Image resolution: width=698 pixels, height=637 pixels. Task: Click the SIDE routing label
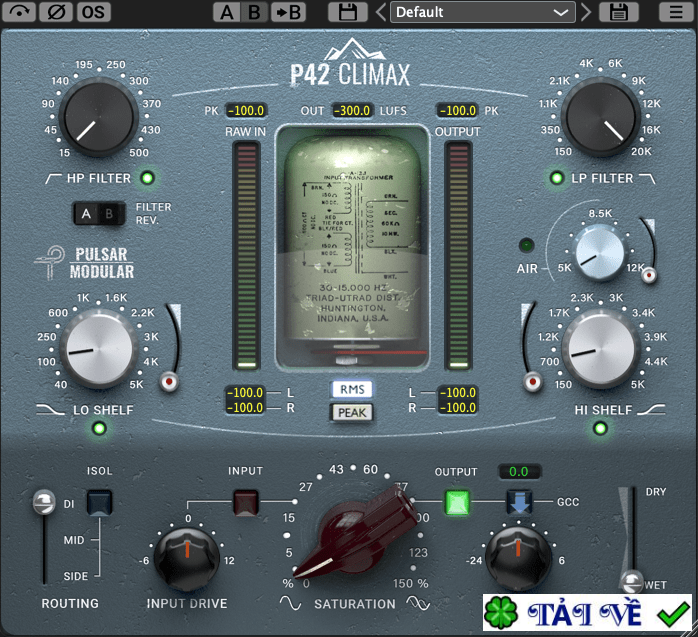(x=76, y=576)
